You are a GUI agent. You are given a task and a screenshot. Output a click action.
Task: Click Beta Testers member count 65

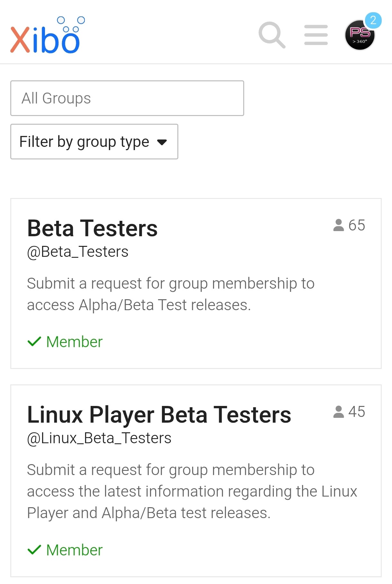(x=357, y=225)
